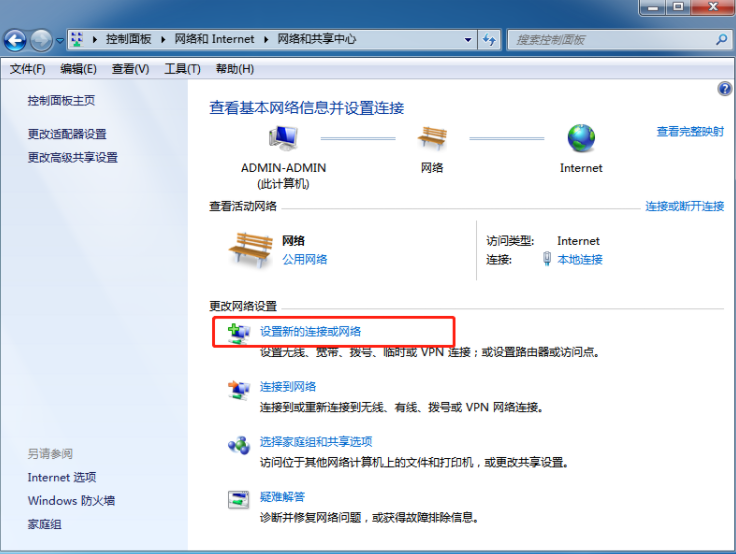Open the 文件(F) menu
736x554 pixels.
pos(28,69)
